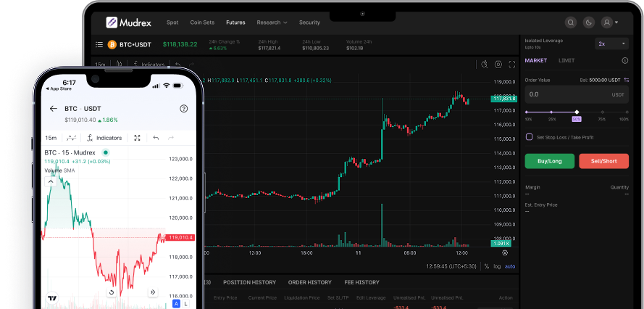
Task: Toggle dark mode with the moon icon
Action: pos(589,22)
